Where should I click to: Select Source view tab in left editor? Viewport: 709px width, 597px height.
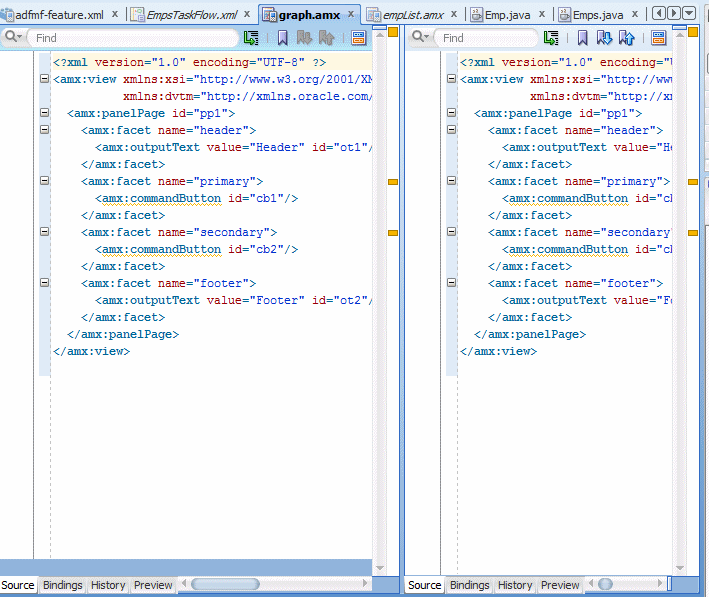[x=18, y=585]
